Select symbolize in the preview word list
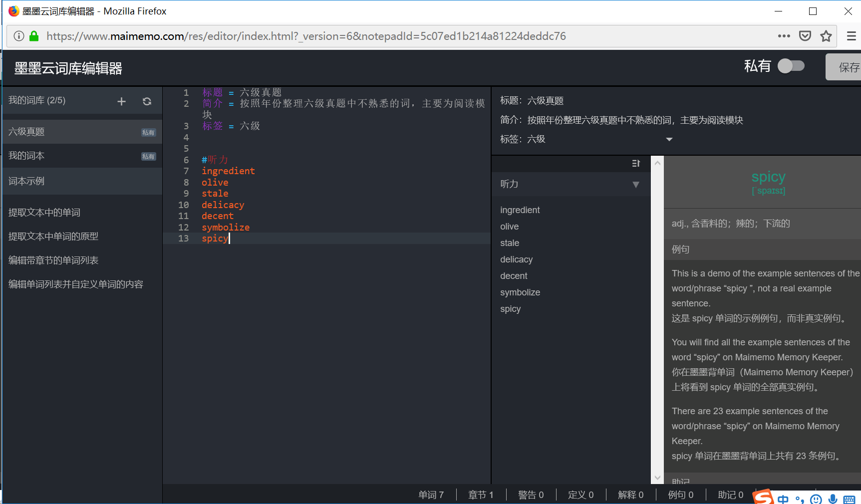 pos(520,292)
